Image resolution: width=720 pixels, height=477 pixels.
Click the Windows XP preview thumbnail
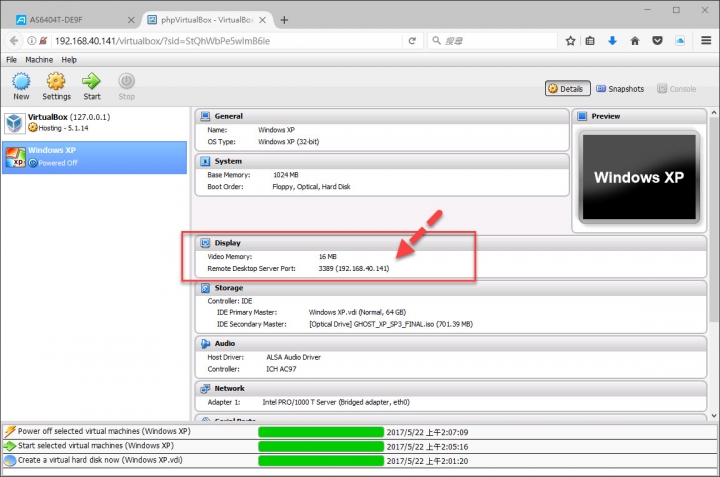click(x=639, y=177)
